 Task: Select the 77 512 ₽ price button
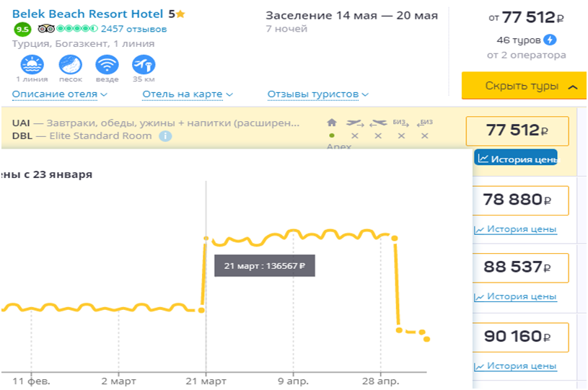[517, 130]
